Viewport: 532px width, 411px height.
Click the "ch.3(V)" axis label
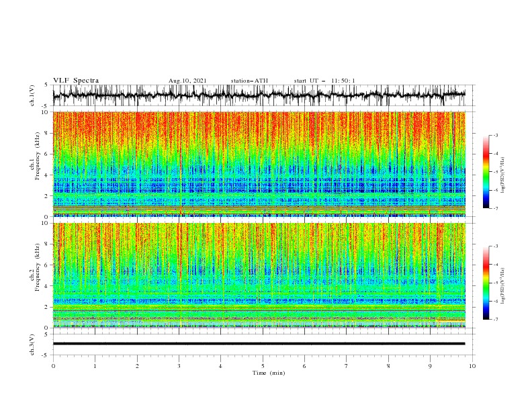pos(32,345)
